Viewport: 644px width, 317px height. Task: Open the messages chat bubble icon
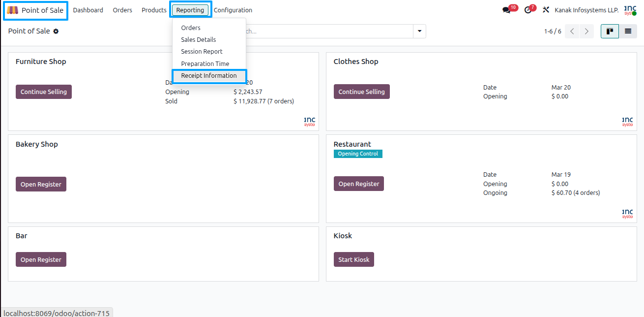point(506,10)
